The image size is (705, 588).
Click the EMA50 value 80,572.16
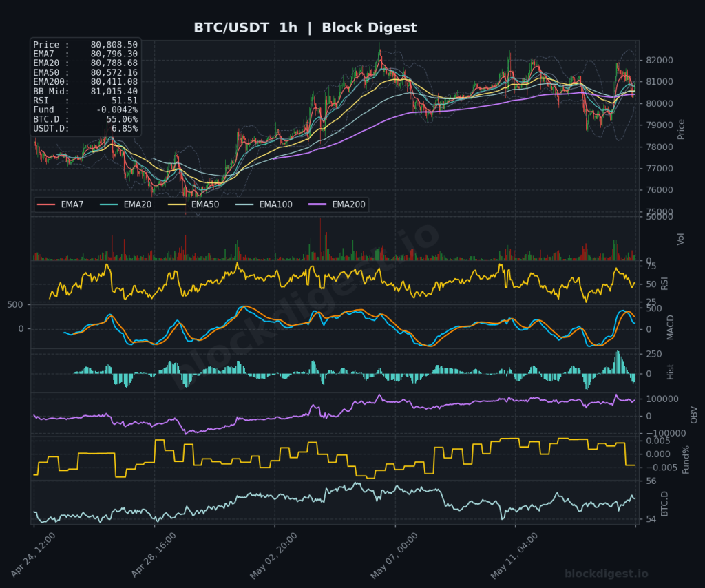tap(114, 73)
